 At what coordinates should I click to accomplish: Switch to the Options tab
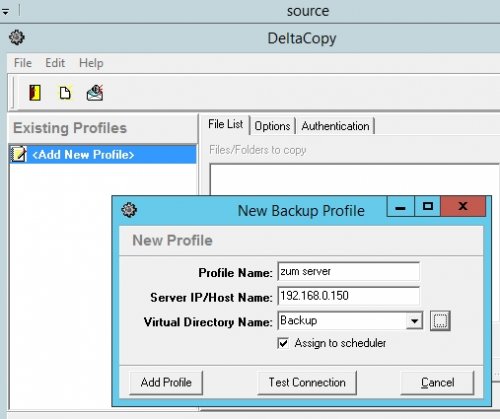pyautogui.click(x=272, y=126)
